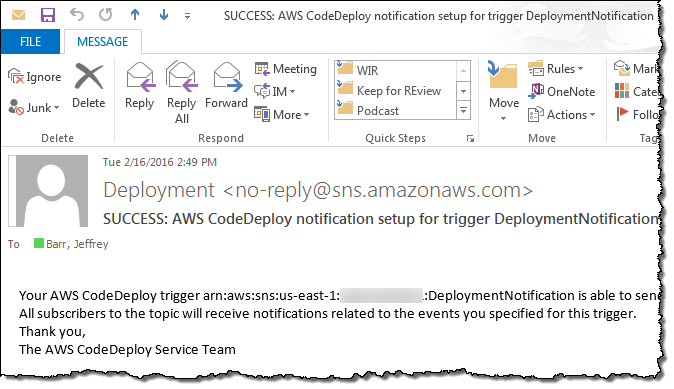Expand the Quick Steps gallery list
674x389 pixels.
[463, 111]
